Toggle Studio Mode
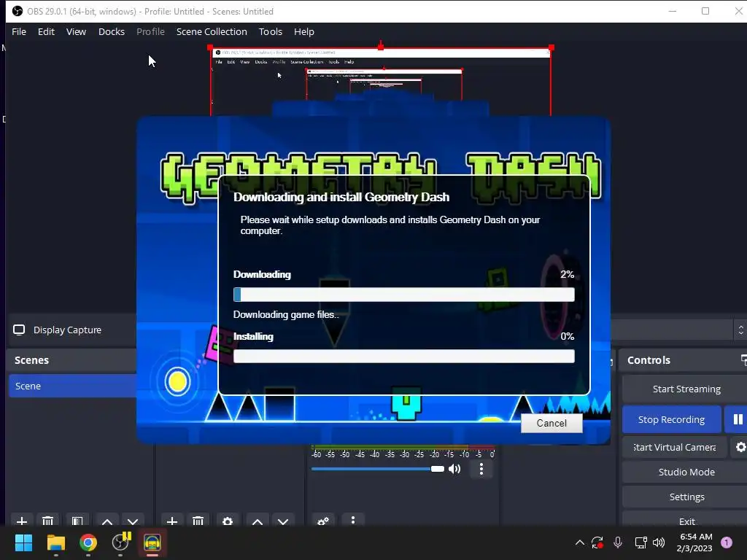The image size is (747, 560). coord(685,472)
